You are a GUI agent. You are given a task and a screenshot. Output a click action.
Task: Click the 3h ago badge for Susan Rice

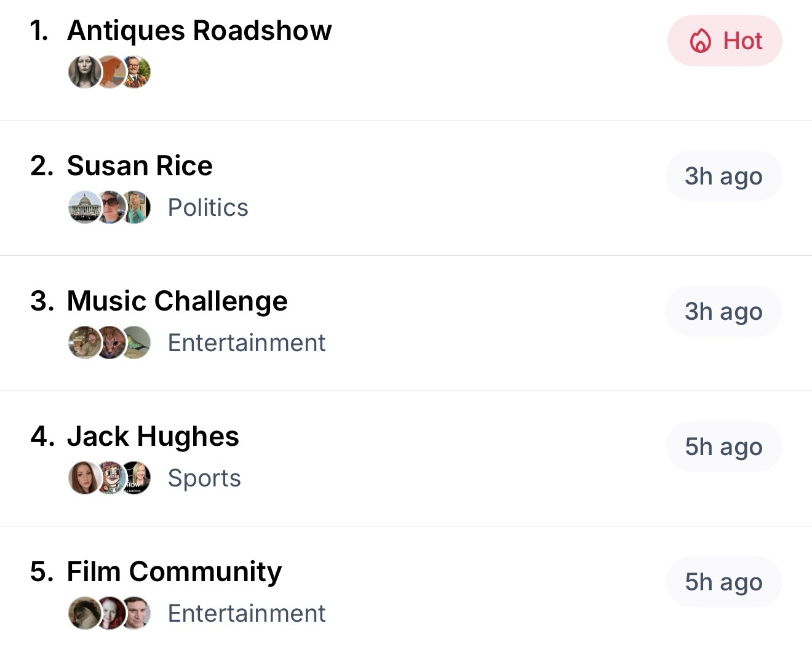point(723,176)
